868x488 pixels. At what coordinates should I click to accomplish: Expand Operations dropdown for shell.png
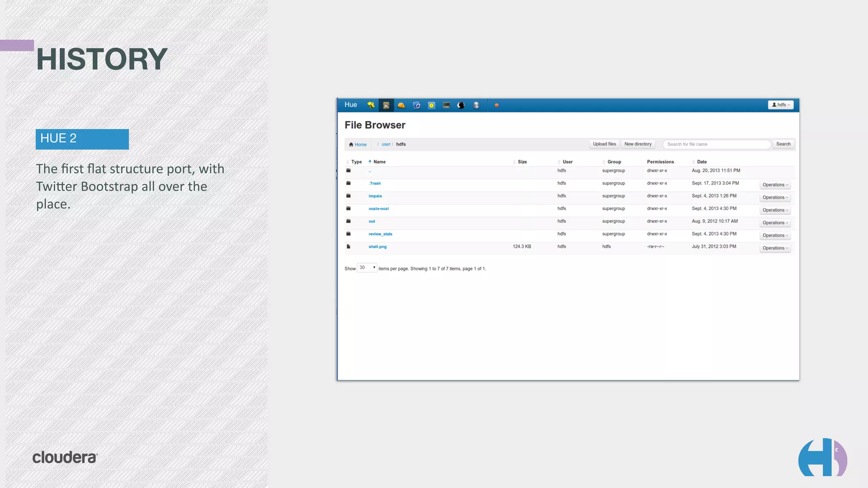coord(775,248)
